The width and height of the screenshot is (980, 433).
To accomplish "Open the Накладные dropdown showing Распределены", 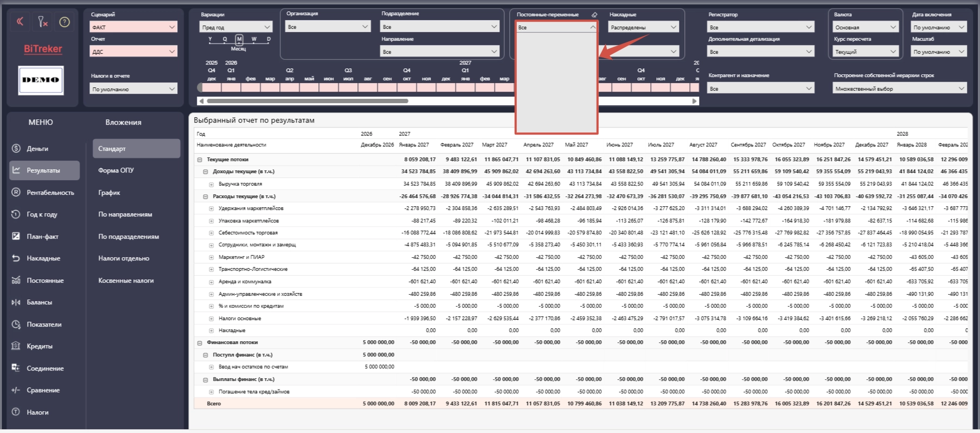I will 643,27.
